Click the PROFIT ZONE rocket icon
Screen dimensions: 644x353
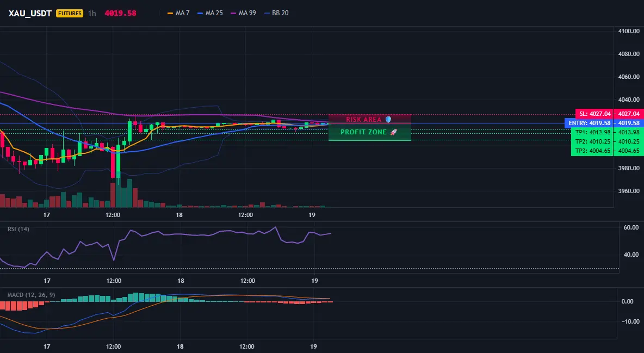393,132
